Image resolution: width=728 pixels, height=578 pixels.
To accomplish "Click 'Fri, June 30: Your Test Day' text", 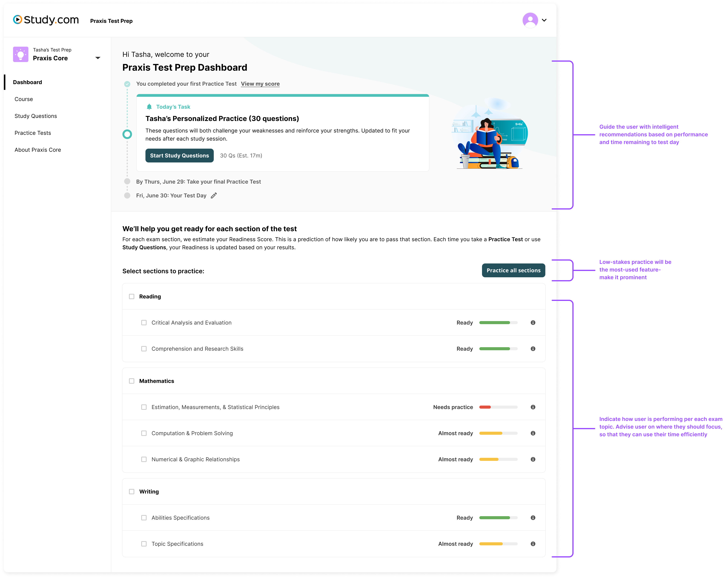I will tap(171, 195).
